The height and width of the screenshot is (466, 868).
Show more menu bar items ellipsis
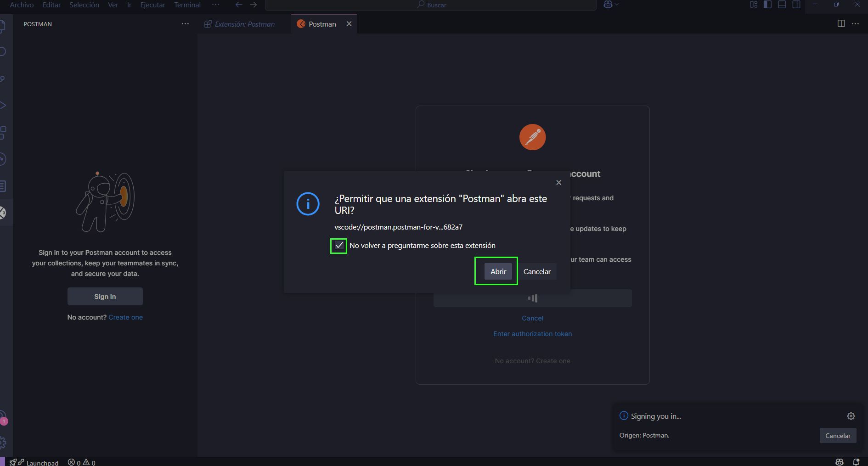[215, 5]
